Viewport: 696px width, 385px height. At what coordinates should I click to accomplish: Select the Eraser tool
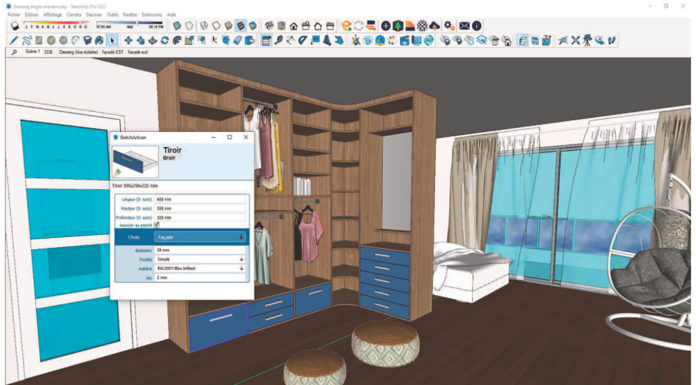coord(237,40)
